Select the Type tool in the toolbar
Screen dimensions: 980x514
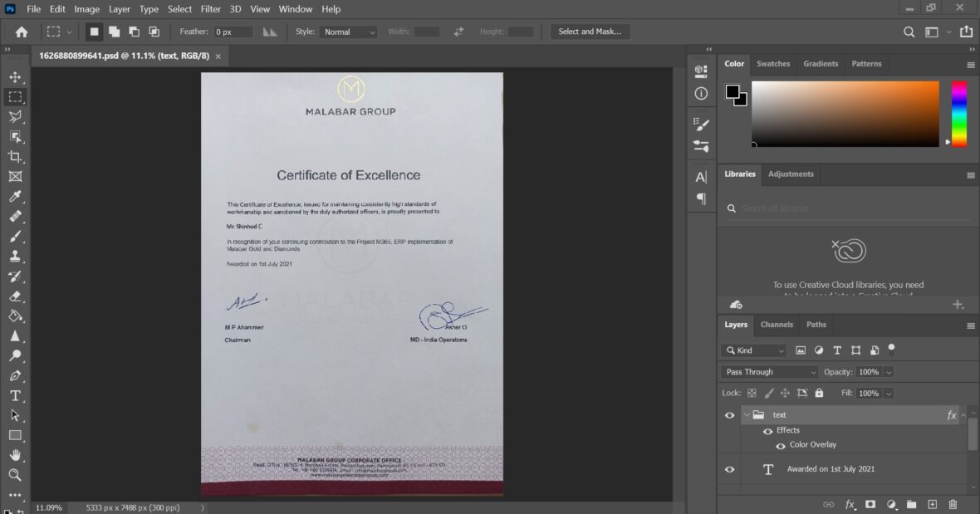[15, 395]
